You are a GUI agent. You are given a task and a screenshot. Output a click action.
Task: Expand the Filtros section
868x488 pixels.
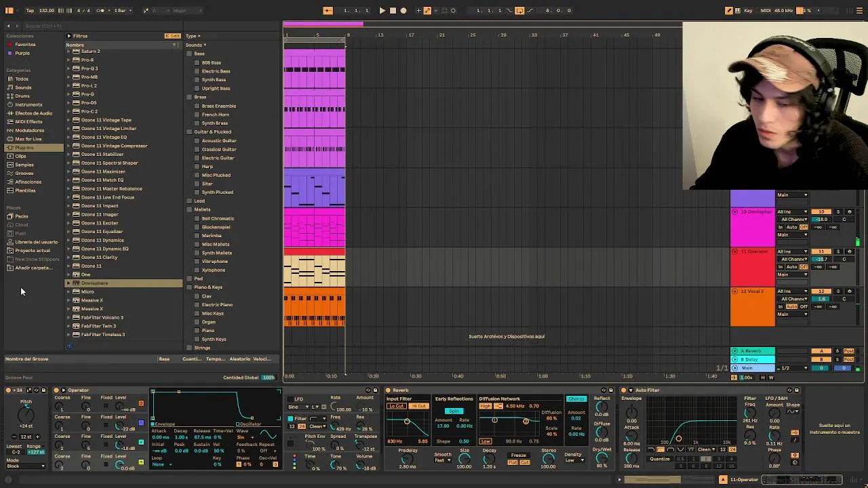[x=68, y=36]
